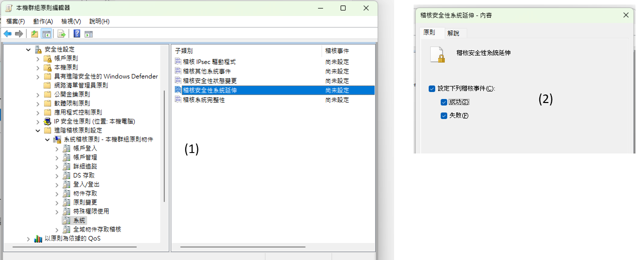Expand the 本機原則 tree node
This screenshot has width=644, height=260.
pyautogui.click(x=38, y=67)
